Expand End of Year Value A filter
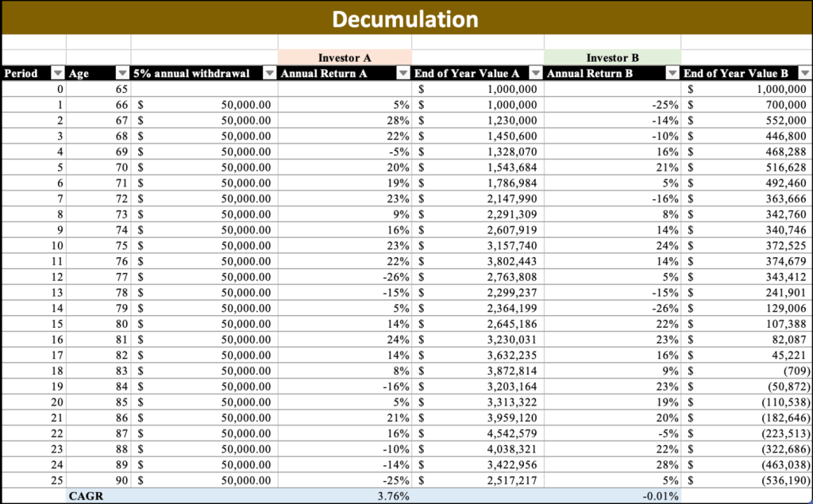 [x=534, y=74]
